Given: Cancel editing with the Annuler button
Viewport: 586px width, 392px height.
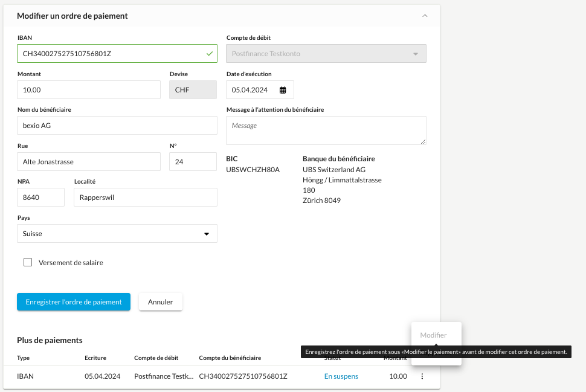Looking at the screenshot, I should pyautogui.click(x=160, y=302).
